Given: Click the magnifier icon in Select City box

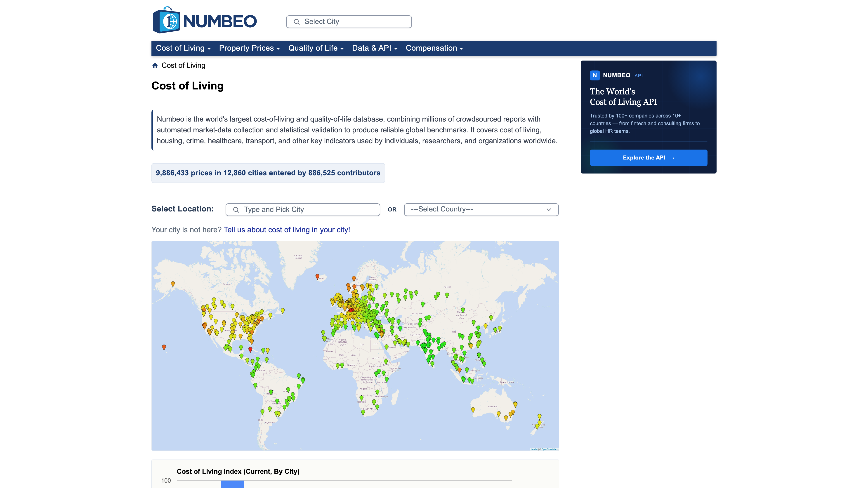Looking at the screenshot, I should [x=297, y=22].
